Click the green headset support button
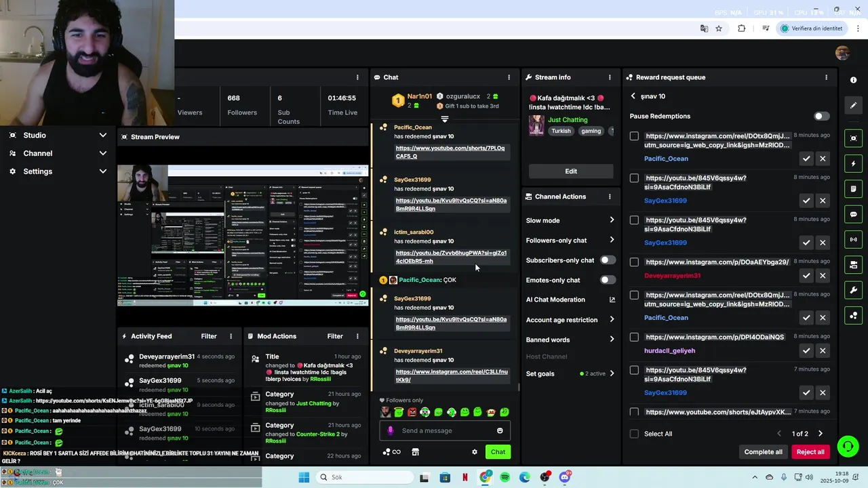Image resolution: width=868 pixels, height=488 pixels. (x=848, y=446)
